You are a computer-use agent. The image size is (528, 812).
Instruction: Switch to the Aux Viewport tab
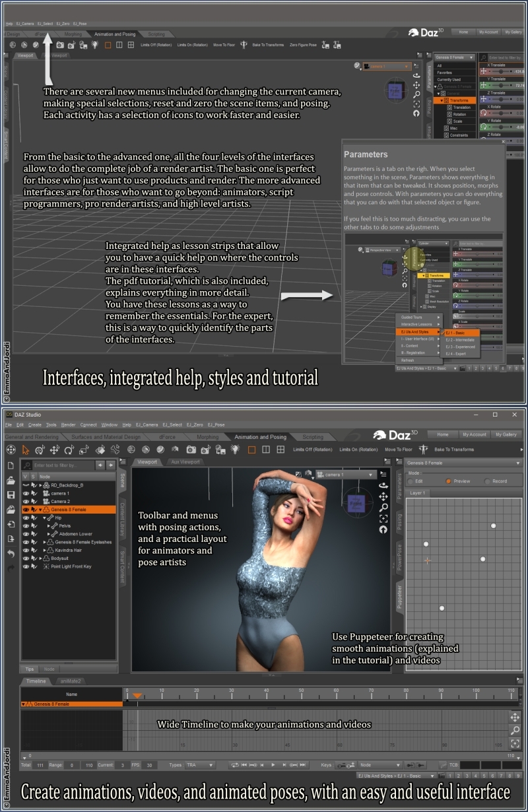185,462
